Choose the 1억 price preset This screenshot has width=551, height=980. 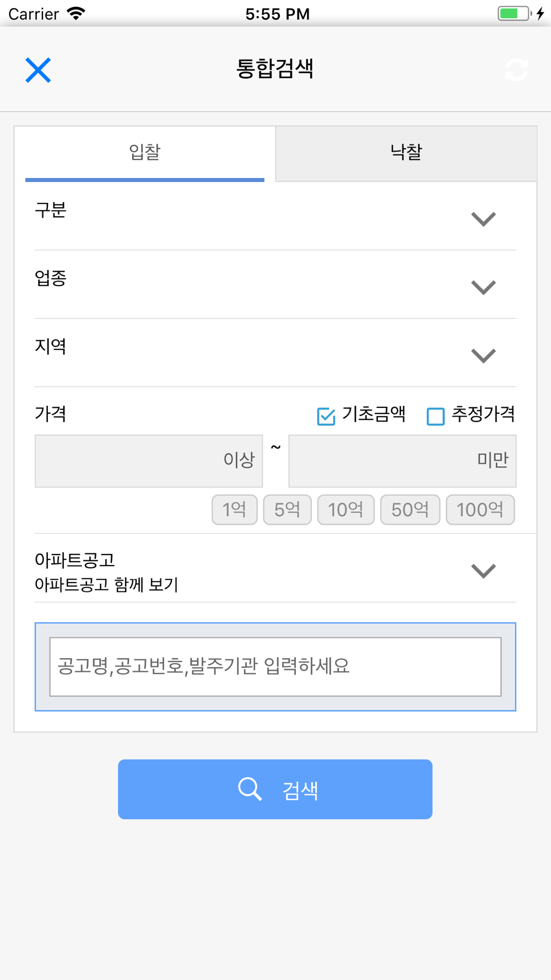tap(235, 510)
